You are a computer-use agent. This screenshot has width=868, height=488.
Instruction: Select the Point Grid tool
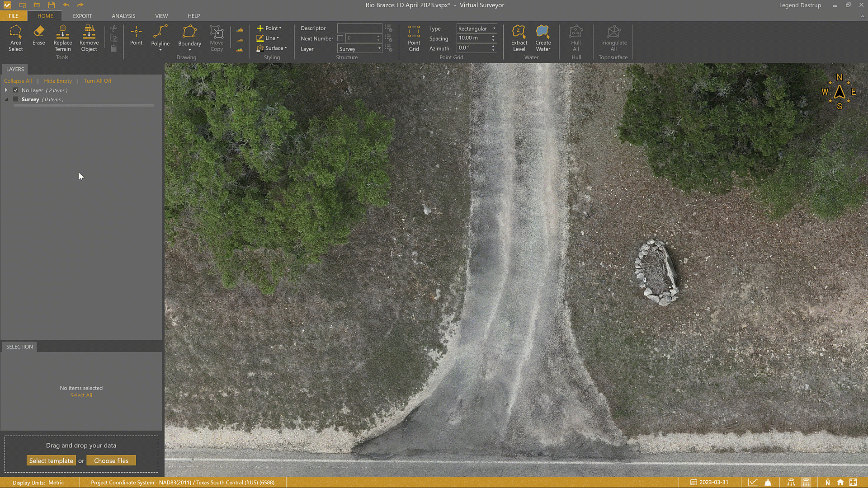pyautogui.click(x=414, y=38)
